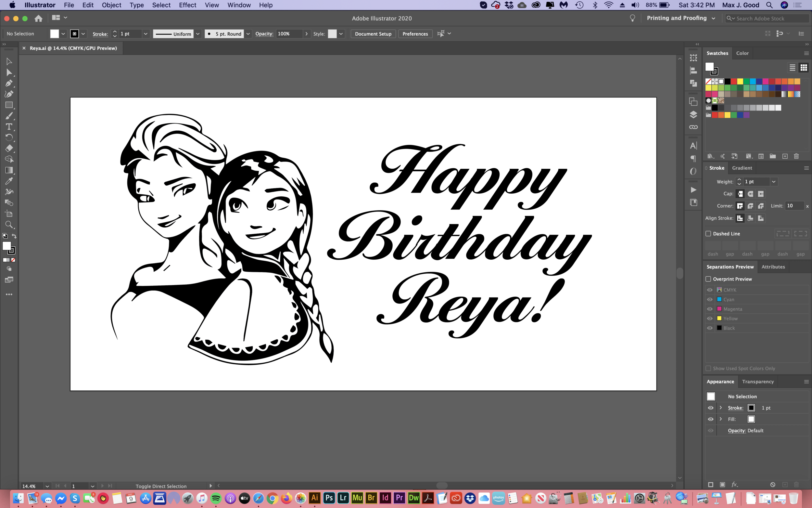Image resolution: width=812 pixels, height=508 pixels.
Task: Open the Paragraph panel icon
Action: [x=693, y=159]
